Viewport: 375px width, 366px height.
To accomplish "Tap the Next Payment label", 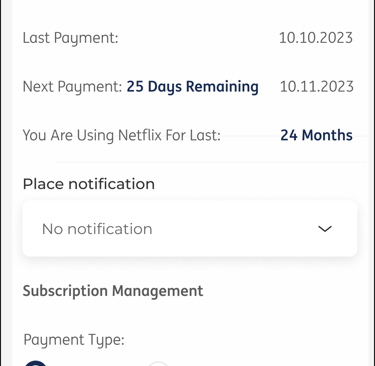I will pyautogui.click(x=72, y=87).
